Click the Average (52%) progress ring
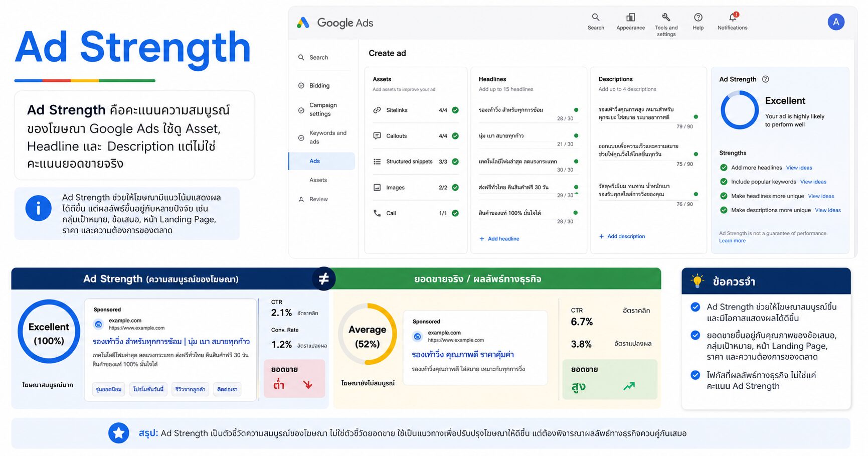Viewport: 868px width, 456px height. 368,334
